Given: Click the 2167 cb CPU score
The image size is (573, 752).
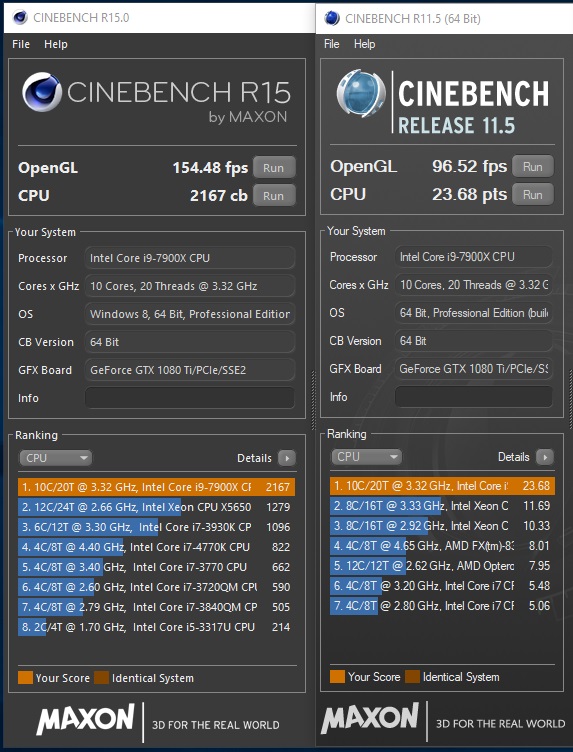Looking at the screenshot, I should pos(219,196).
